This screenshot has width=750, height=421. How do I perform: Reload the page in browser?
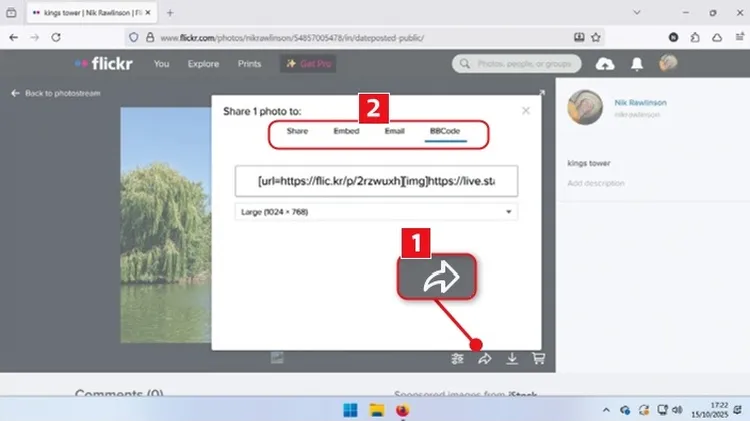[56, 37]
